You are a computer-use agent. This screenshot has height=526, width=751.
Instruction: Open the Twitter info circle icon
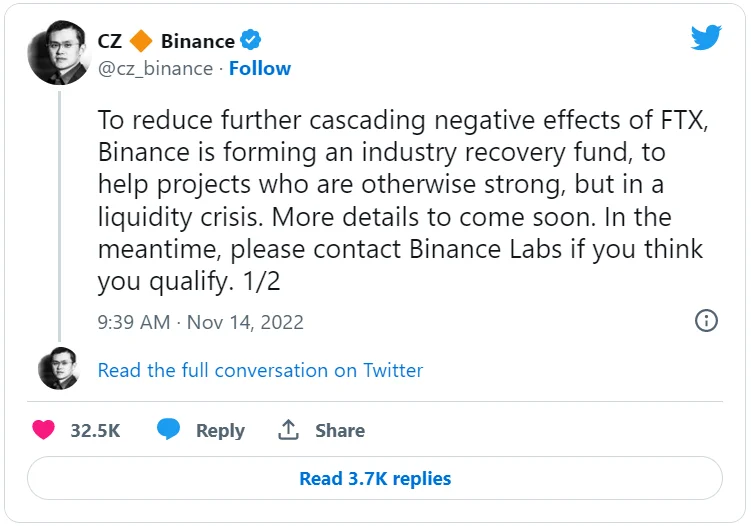pos(706,321)
